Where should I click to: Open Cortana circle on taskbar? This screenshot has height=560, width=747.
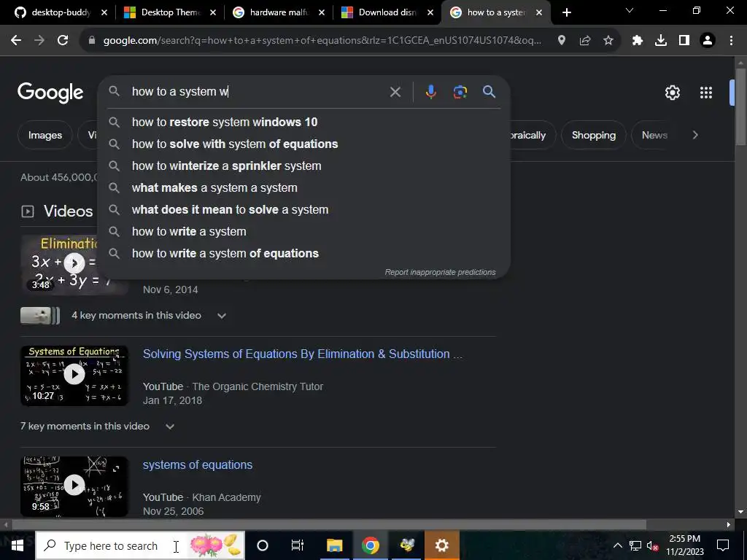[x=263, y=545]
